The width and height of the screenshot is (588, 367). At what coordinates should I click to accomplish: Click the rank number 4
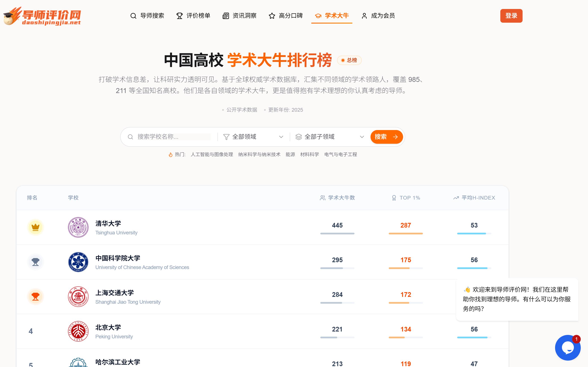point(31,331)
